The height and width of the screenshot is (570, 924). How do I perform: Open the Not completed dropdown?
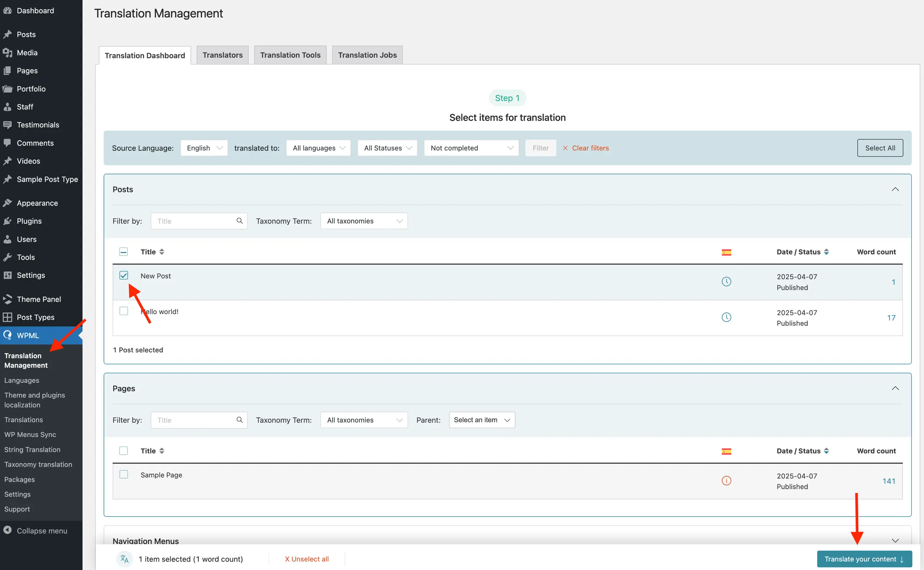point(471,148)
